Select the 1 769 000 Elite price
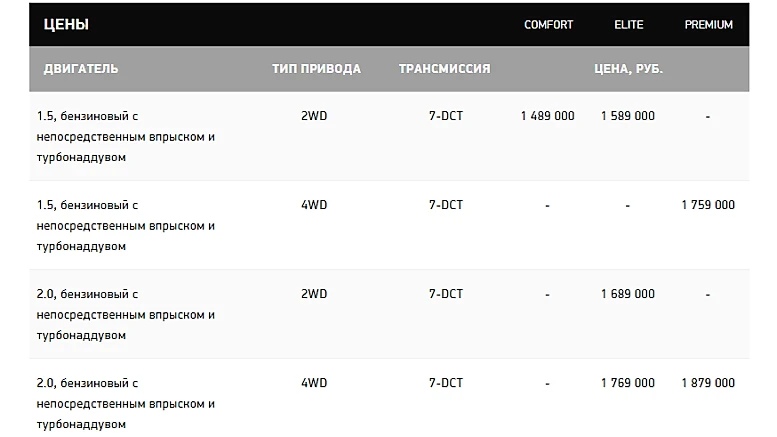777x437 pixels. click(628, 383)
